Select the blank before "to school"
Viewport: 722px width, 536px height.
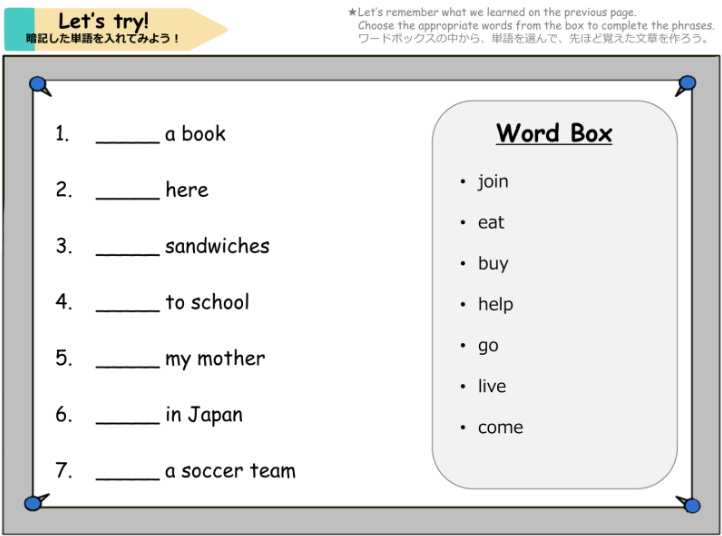point(127,304)
